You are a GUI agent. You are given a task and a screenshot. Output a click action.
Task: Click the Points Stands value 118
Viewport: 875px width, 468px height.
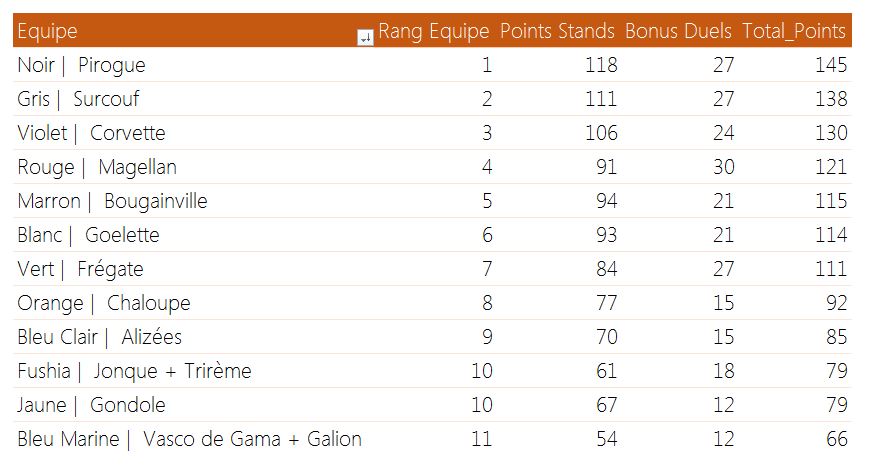point(601,65)
